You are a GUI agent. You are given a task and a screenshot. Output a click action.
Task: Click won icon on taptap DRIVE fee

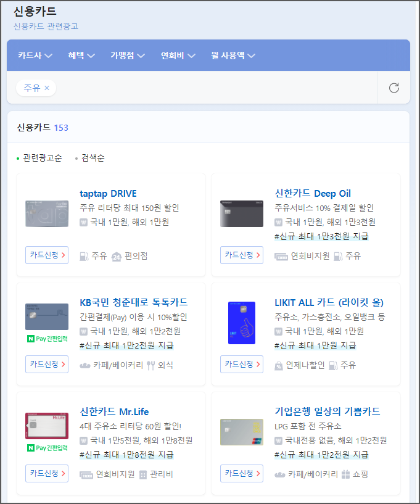tap(83, 222)
